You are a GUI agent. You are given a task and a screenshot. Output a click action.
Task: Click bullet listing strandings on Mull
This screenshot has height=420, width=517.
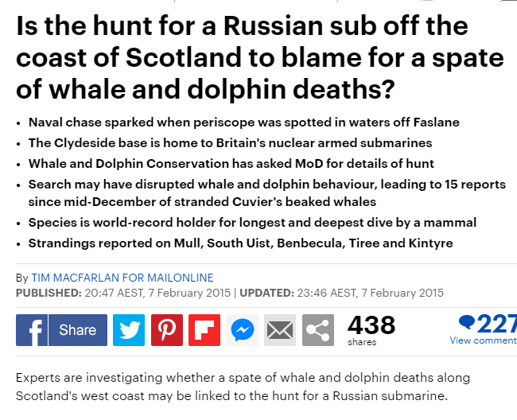point(241,243)
